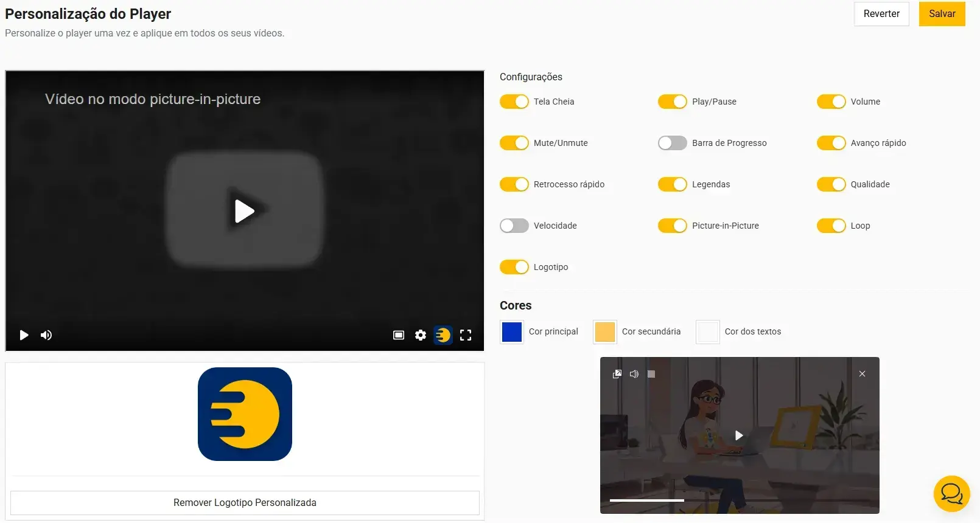Open the chat support bubble
Viewport: 980px width, 523px height.
(951, 493)
